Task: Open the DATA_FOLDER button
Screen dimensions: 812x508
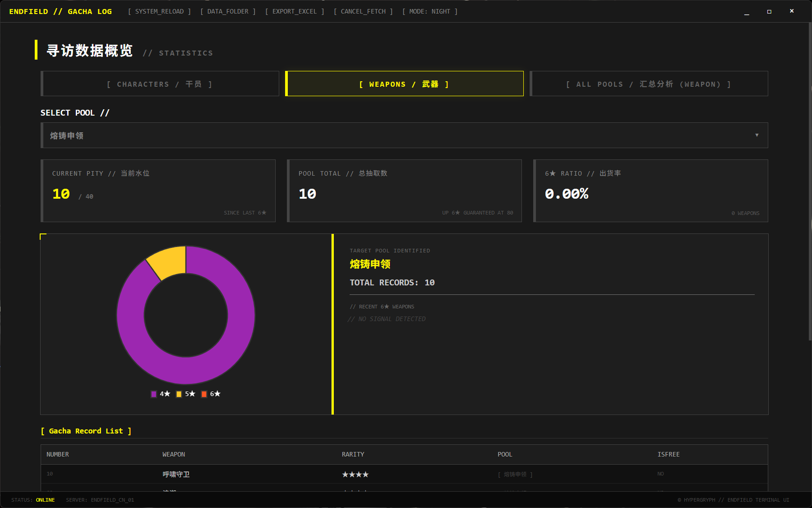Action: 228,11
